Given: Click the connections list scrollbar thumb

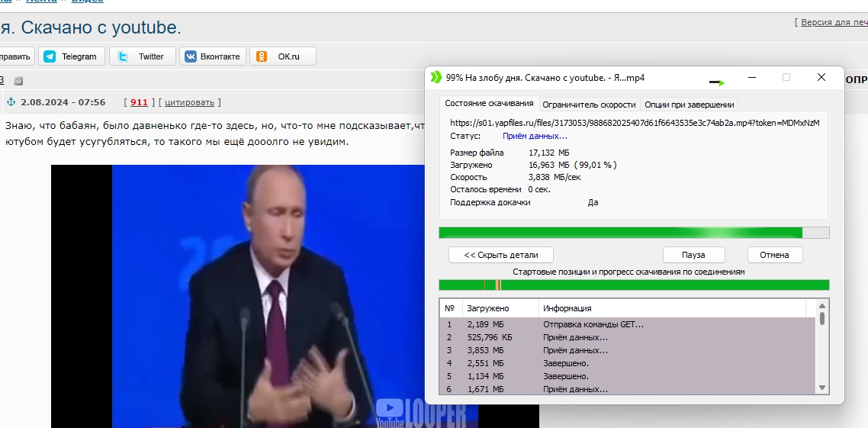Looking at the screenshot, I should click(822, 318).
